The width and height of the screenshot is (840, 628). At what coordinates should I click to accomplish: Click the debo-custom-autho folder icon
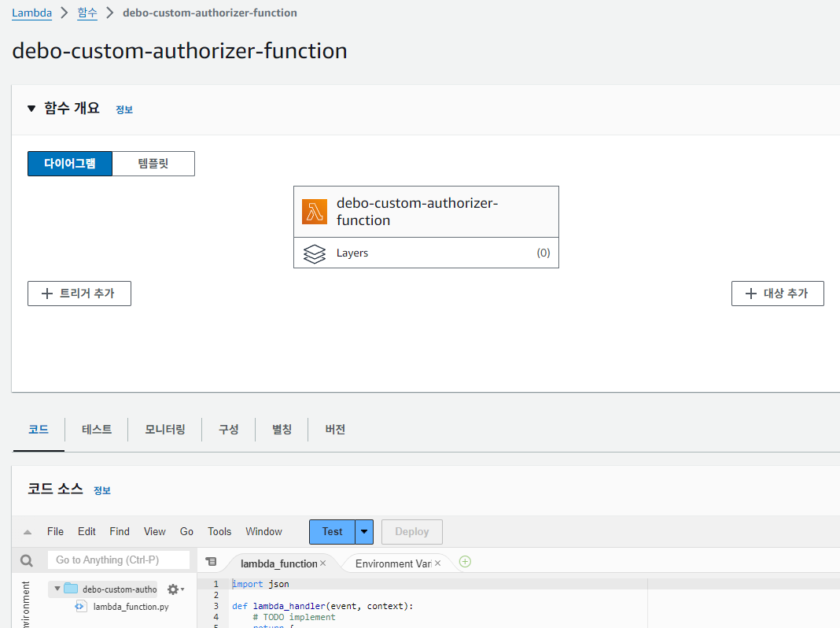(71, 589)
